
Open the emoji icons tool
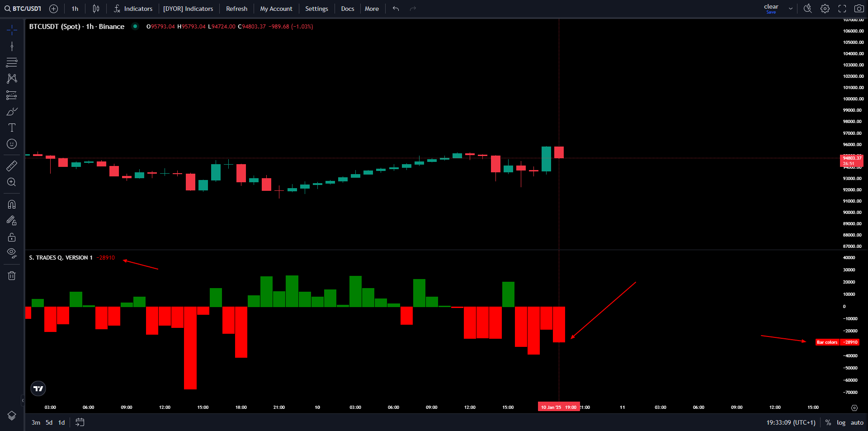(x=12, y=144)
